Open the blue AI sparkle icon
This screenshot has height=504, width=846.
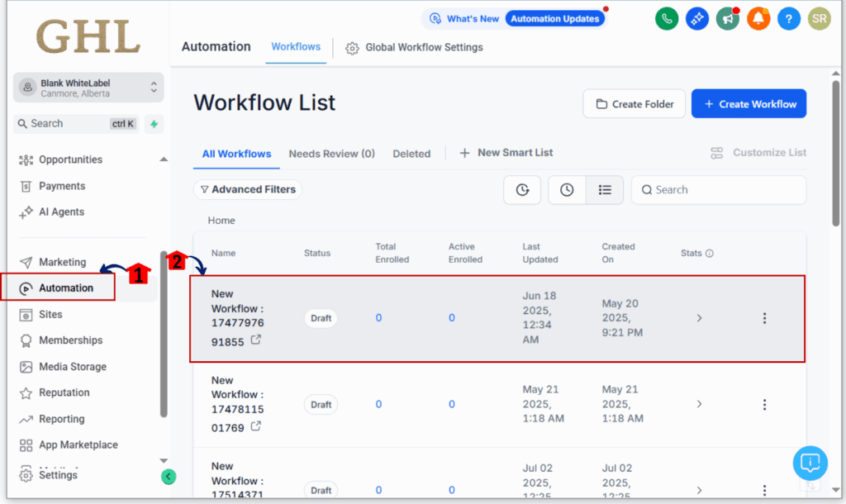(697, 19)
